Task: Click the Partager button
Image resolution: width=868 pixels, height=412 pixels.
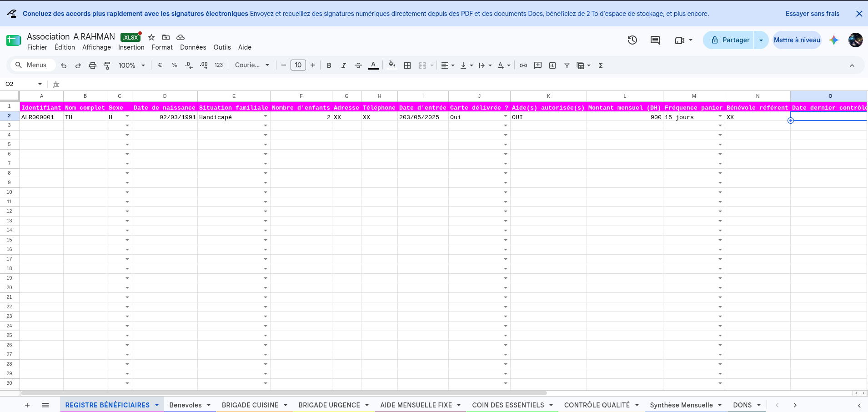Action: 729,40
